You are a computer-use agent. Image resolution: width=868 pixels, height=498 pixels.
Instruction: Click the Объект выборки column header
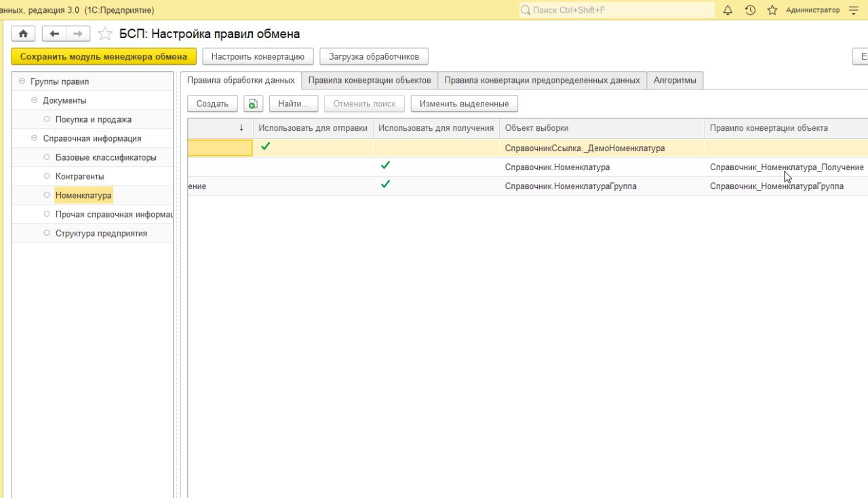[x=601, y=127]
